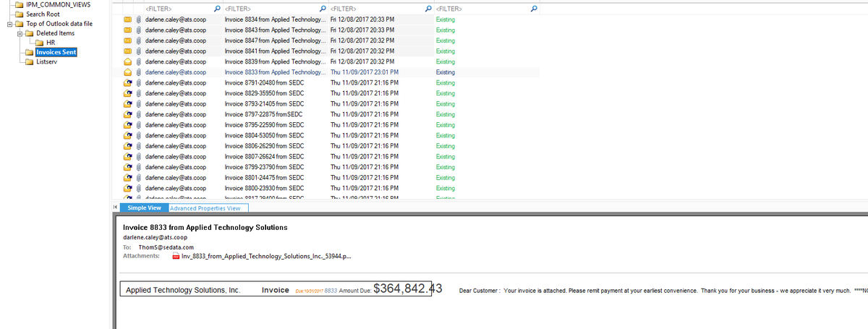
Task: Select subject 'Invoice 8833 from Applied Technology' in list
Action: click(274, 72)
